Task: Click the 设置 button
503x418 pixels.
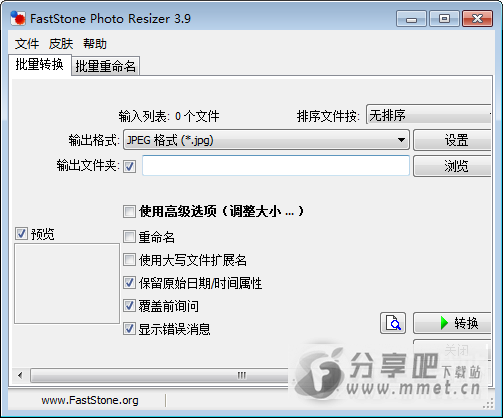Action: (452, 140)
